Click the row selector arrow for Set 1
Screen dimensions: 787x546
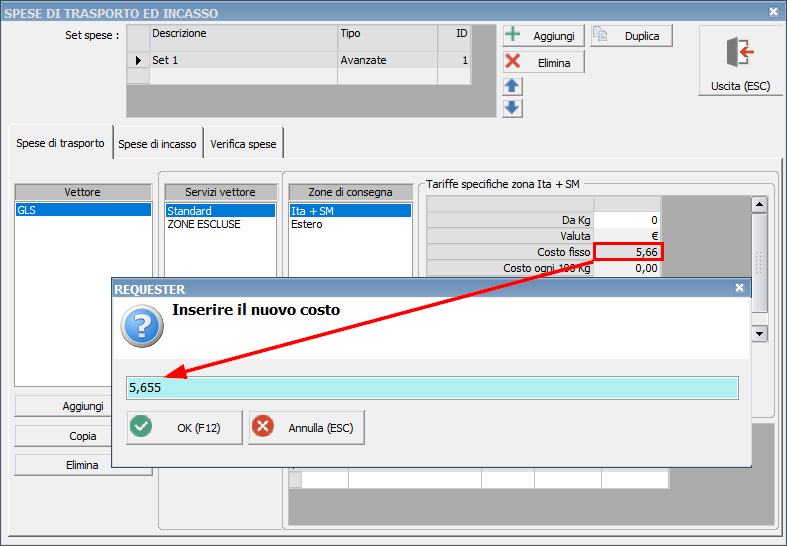click(139, 60)
